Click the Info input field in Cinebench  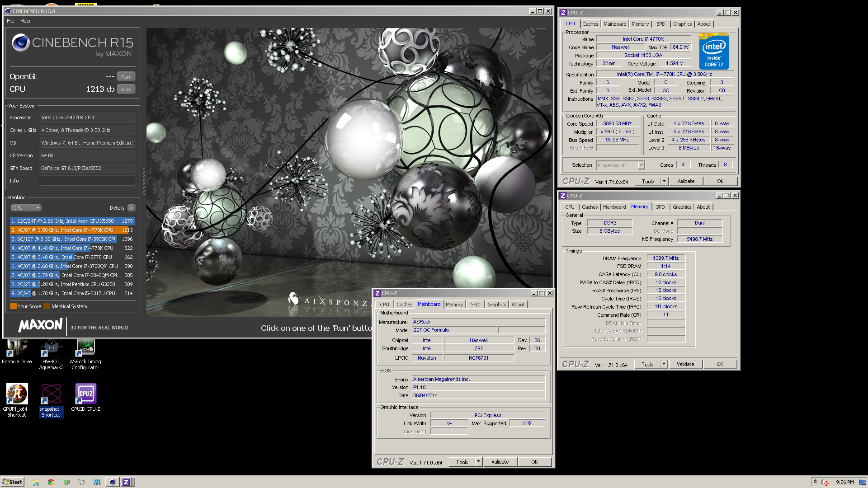[x=87, y=181]
